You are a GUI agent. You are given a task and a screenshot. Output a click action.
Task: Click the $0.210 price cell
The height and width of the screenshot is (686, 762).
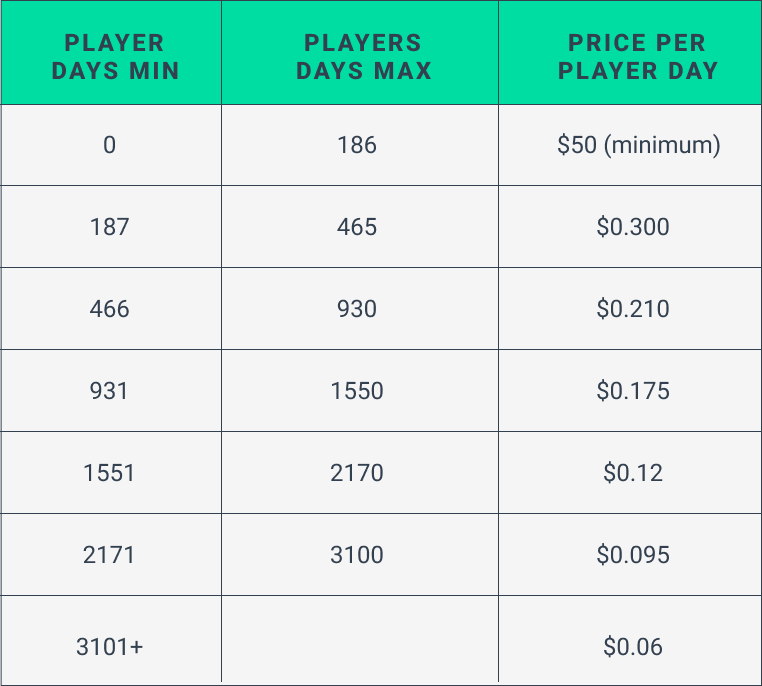pyautogui.click(x=630, y=309)
